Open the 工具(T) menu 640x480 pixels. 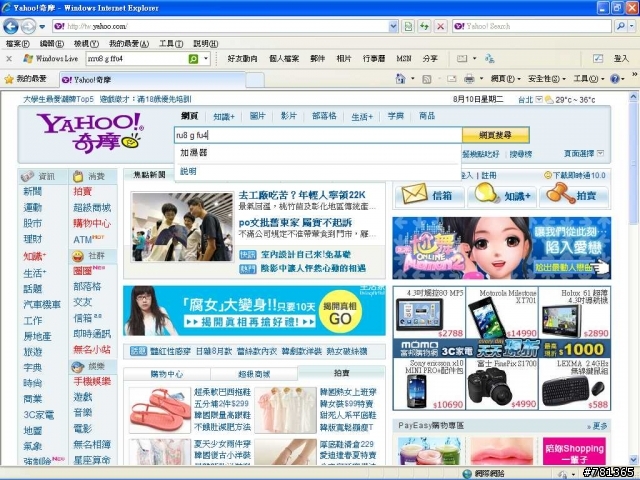click(171, 43)
